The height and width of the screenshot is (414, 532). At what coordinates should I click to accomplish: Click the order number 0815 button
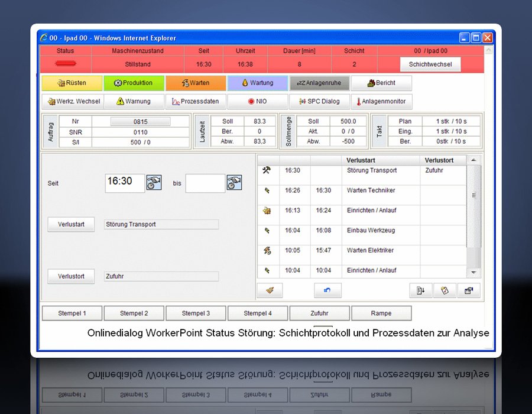click(141, 121)
